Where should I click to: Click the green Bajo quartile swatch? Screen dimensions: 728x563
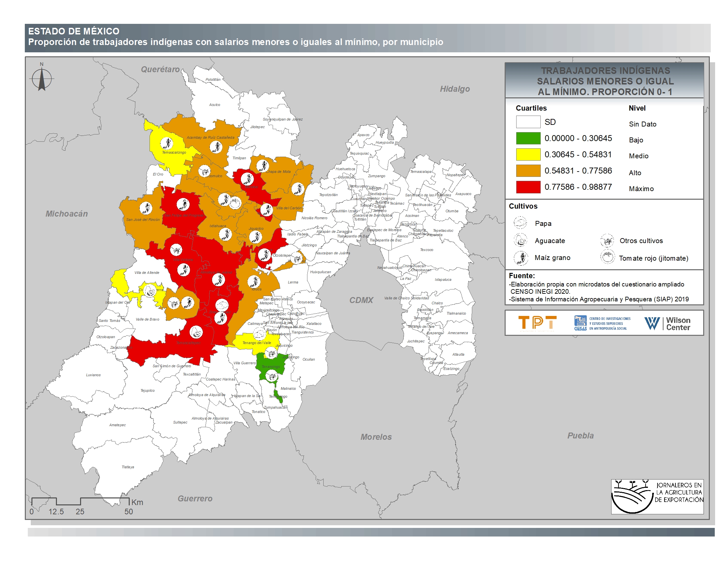click(528, 138)
